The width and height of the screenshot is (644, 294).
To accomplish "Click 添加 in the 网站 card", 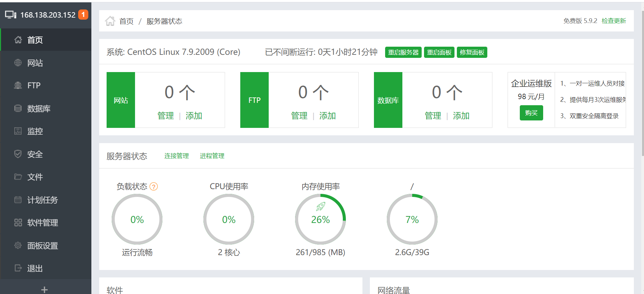I will tap(194, 116).
